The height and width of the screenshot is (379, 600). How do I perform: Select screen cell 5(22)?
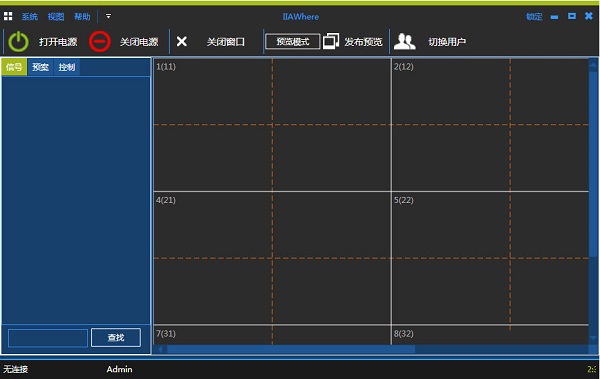[490, 258]
